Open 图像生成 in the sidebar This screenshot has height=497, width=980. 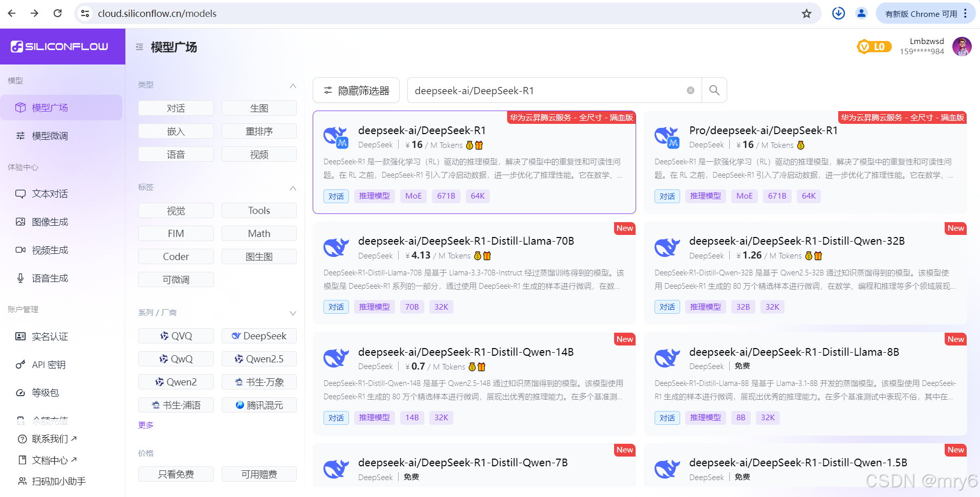tap(61, 222)
